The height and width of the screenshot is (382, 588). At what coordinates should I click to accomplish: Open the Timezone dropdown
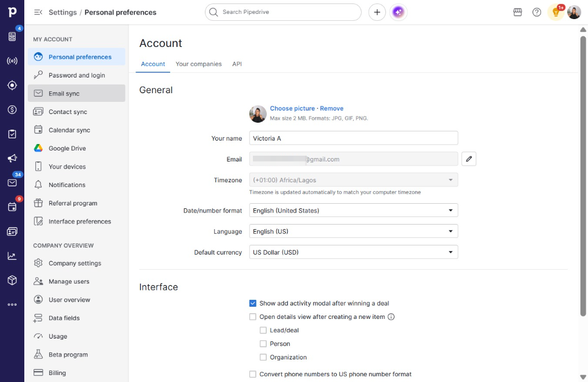353,180
